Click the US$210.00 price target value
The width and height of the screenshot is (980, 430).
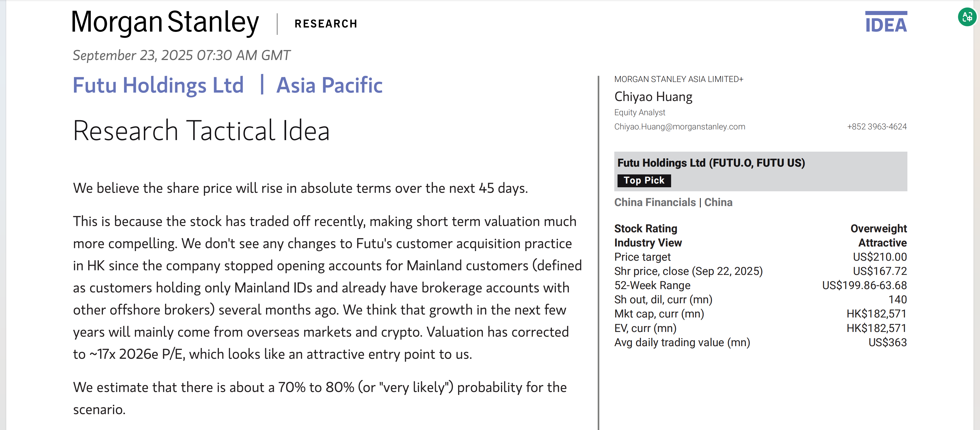[880, 257]
